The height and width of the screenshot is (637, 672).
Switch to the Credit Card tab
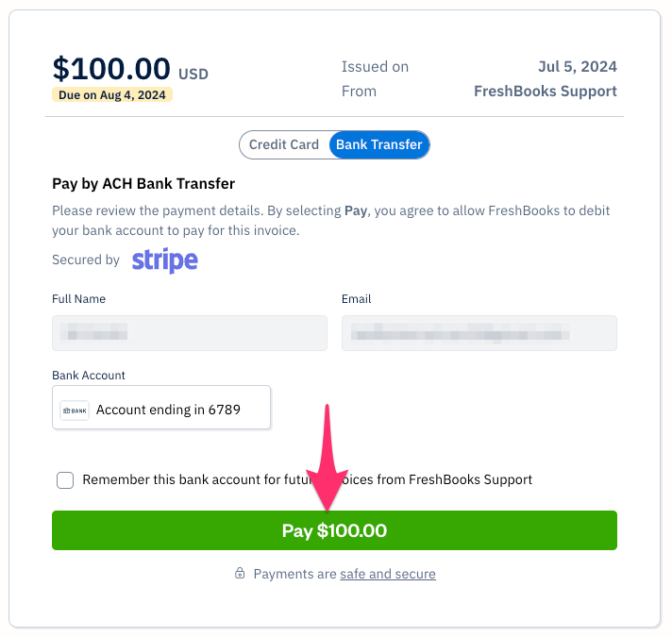[284, 145]
